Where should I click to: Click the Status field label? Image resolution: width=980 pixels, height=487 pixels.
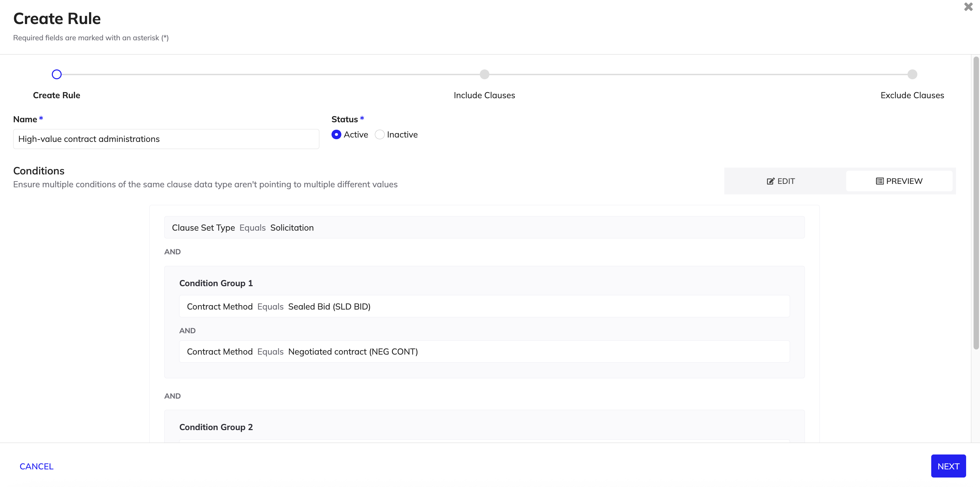click(x=344, y=120)
